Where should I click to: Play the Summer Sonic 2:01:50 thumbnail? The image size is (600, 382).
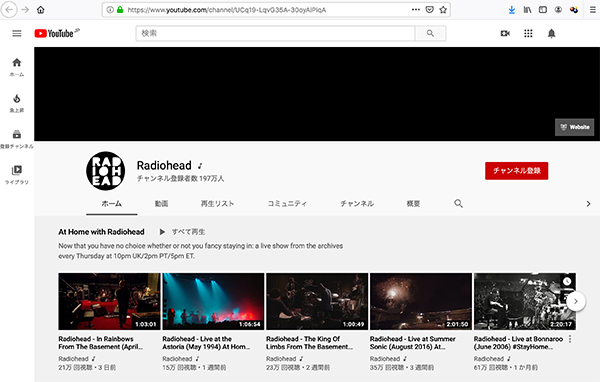pyautogui.click(x=421, y=301)
